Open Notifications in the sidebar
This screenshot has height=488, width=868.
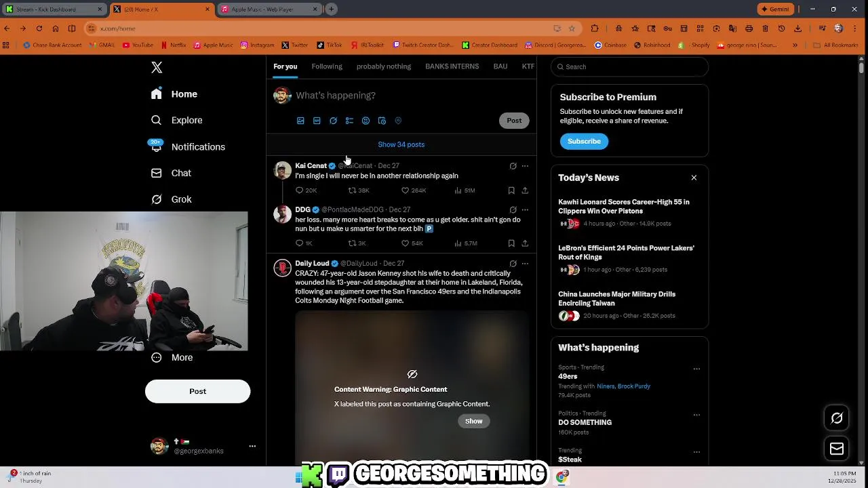pos(188,146)
